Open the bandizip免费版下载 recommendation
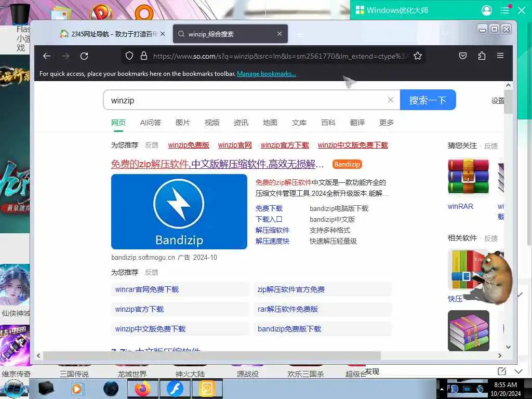This screenshot has height=399, width=532. coord(323,329)
